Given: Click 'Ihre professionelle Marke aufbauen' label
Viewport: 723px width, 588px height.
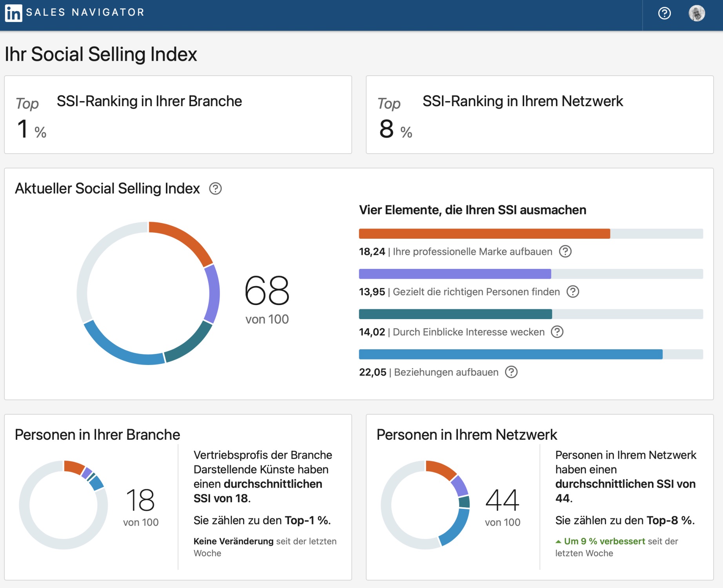Looking at the screenshot, I should [x=472, y=252].
